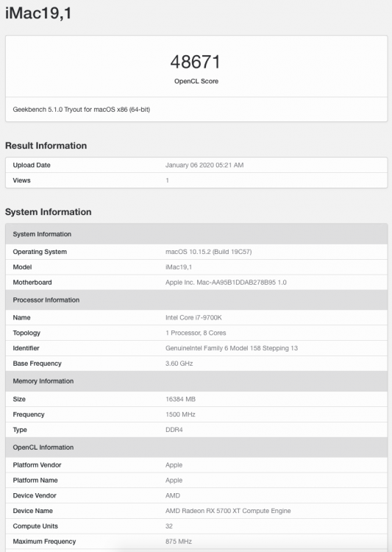
Task: Click the System Information section heading
Action: (x=49, y=211)
